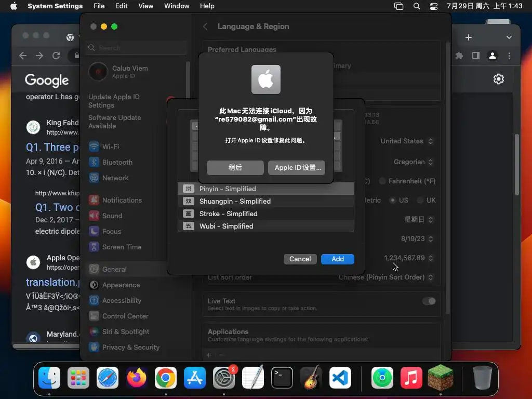The width and height of the screenshot is (532, 399).
Task: Open the first day of week dropdown
Action: (419, 220)
